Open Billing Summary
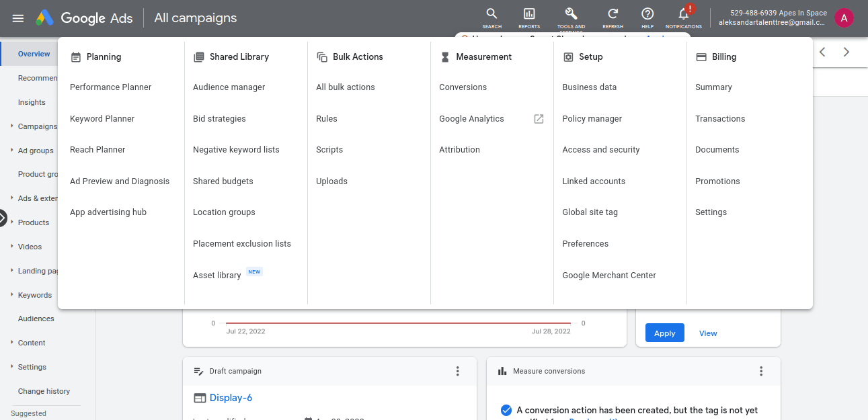 click(713, 87)
